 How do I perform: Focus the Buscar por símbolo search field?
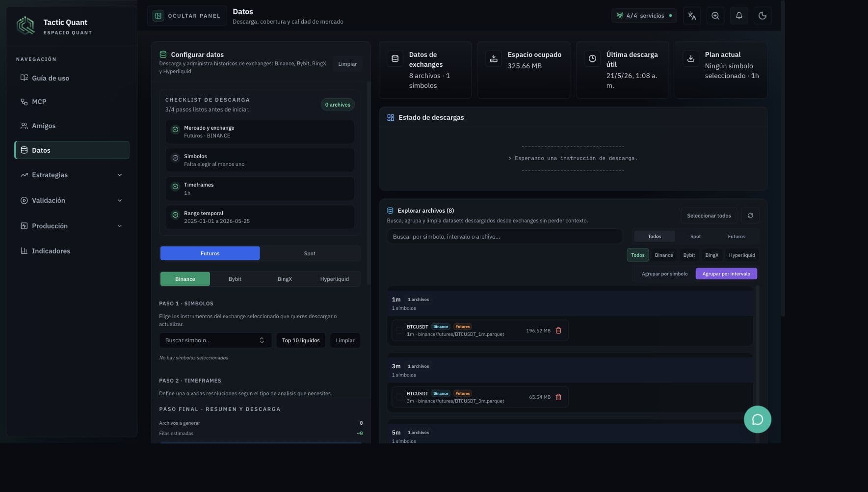click(504, 236)
